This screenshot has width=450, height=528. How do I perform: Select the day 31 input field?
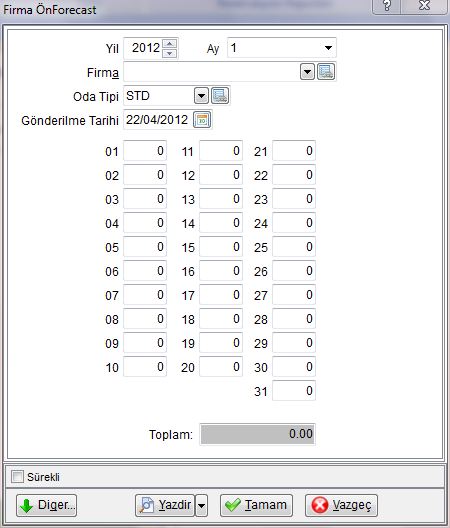(x=294, y=391)
